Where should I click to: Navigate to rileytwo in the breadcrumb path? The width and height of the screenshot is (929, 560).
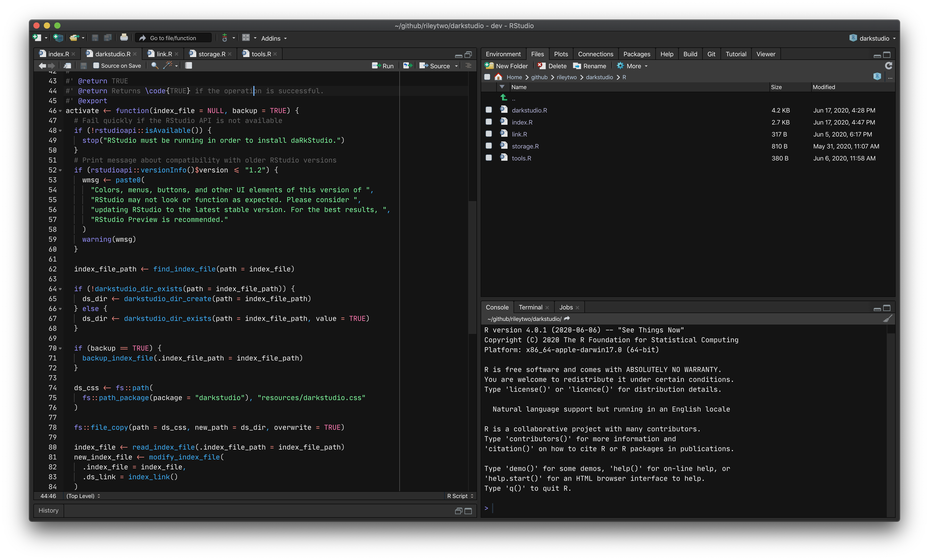tap(566, 77)
